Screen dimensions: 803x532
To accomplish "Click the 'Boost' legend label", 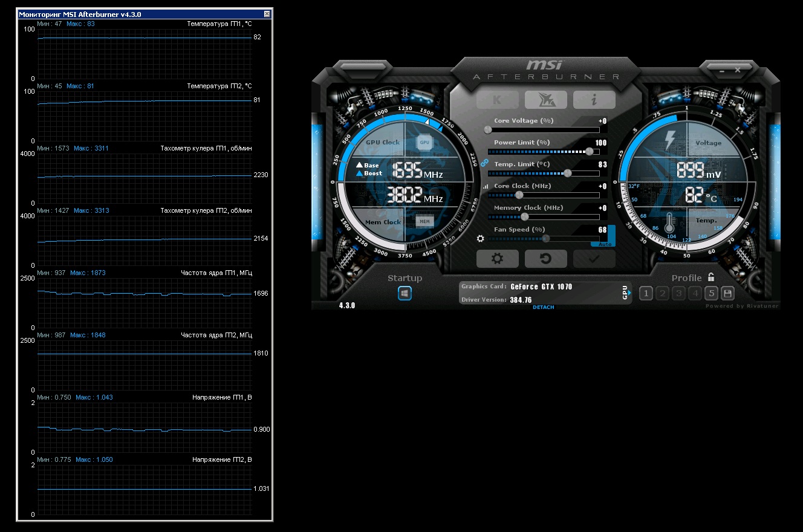I will point(373,174).
